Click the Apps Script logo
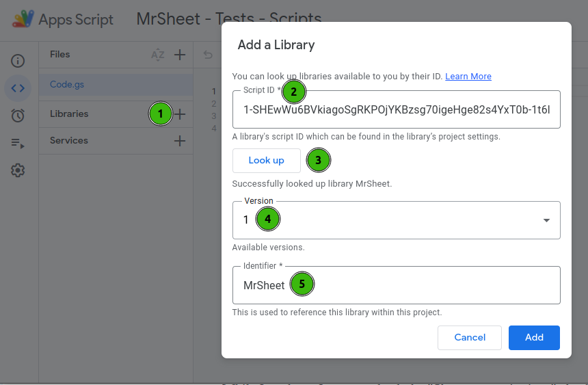 (23, 18)
